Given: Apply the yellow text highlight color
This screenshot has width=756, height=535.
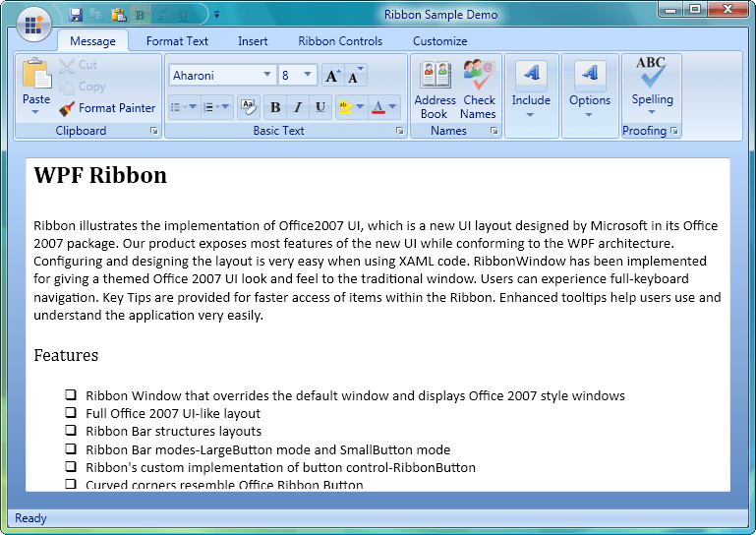Looking at the screenshot, I should tap(345, 107).
